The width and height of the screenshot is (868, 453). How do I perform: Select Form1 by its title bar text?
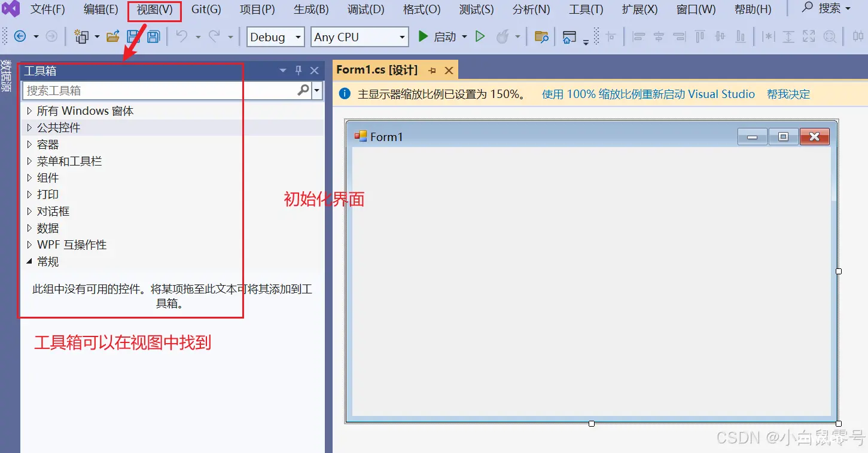(x=386, y=137)
